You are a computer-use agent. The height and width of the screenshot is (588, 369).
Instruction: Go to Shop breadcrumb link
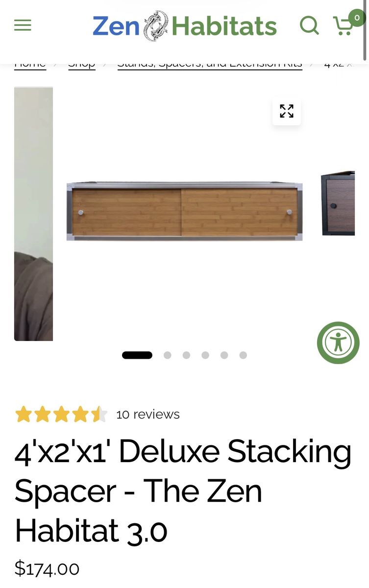click(x=82, y=65)
